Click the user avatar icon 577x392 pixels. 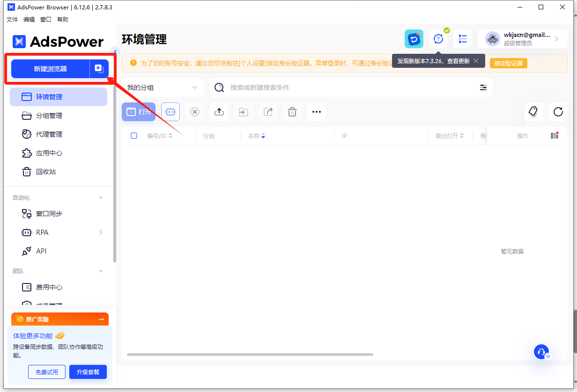(x=493, y=39)
